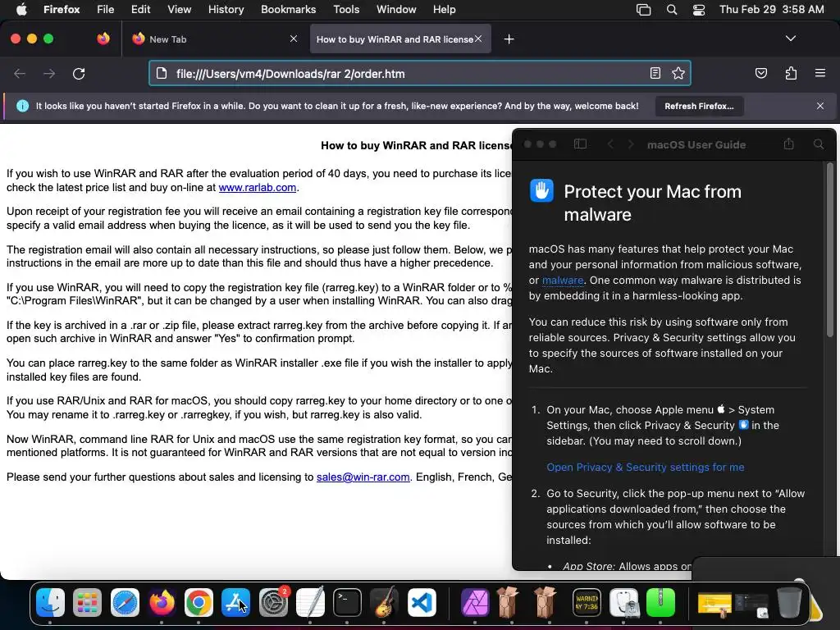Go back in macOS User Guide window

[x=610, y=144]
